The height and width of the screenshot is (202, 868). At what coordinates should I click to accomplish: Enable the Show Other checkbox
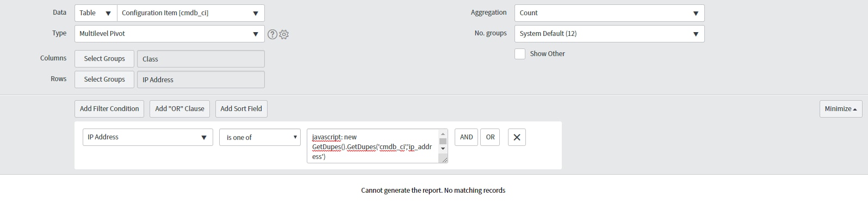[520, 54]
